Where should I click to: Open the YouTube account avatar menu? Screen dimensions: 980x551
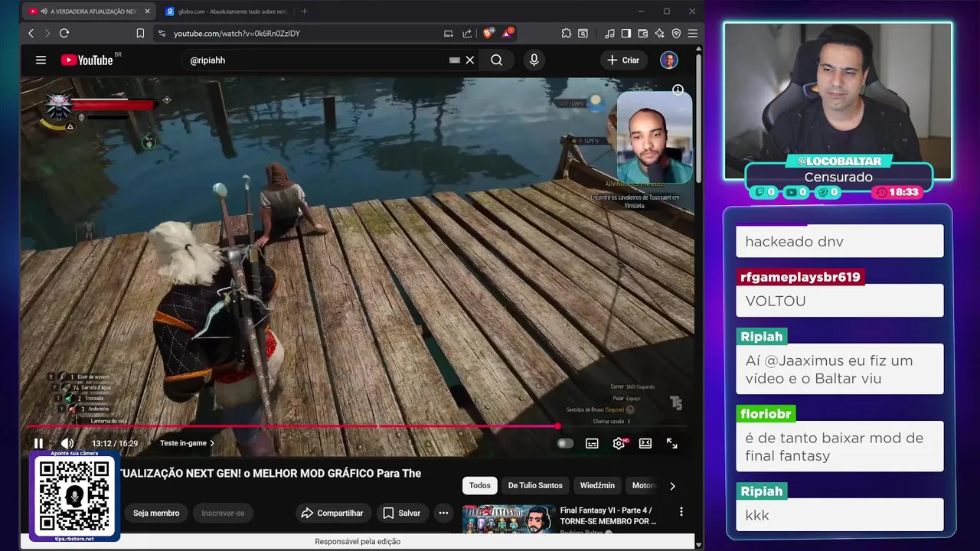pyautogui.click(x=669, y=60)
